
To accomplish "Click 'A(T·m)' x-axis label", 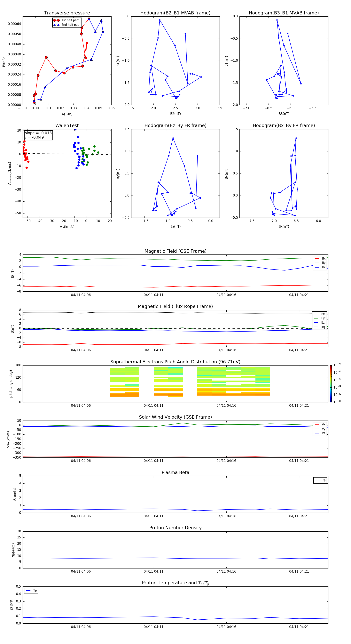I will click(67, 114).
